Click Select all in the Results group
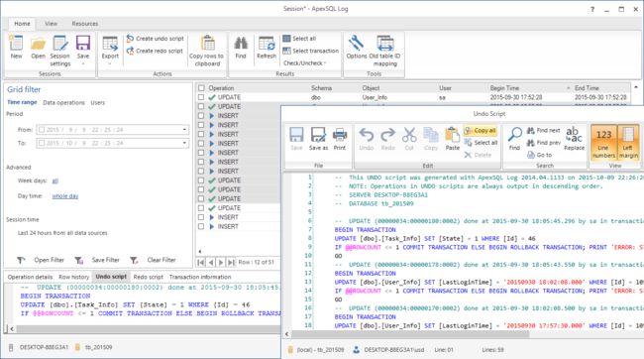This screenshot has height=359, width=644. tap(299, 39)
